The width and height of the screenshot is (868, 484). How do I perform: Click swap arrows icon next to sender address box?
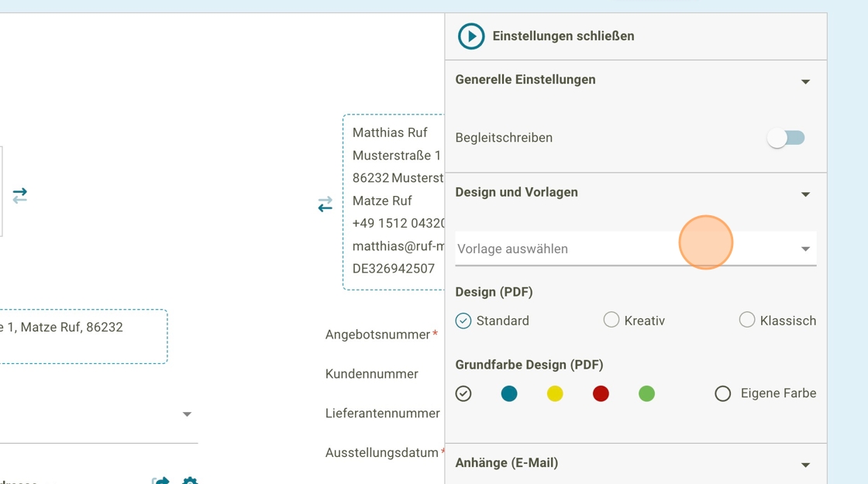[325, 204]
